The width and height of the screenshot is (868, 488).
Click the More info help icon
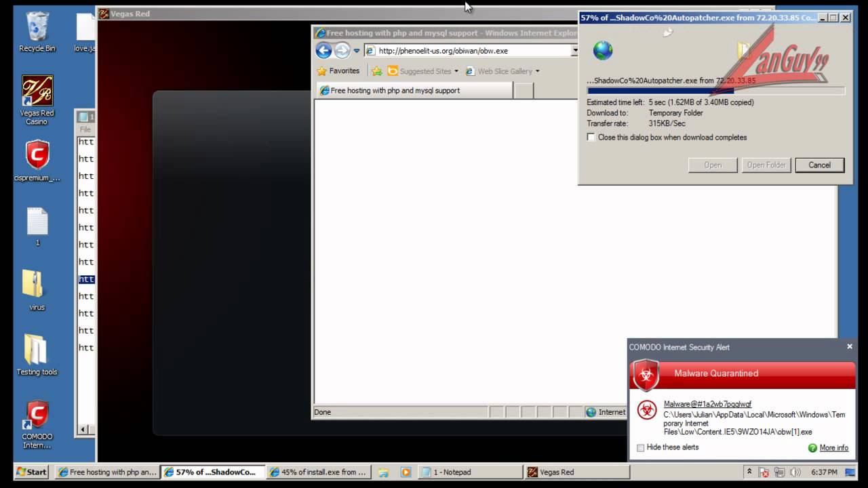click(812, 448)
